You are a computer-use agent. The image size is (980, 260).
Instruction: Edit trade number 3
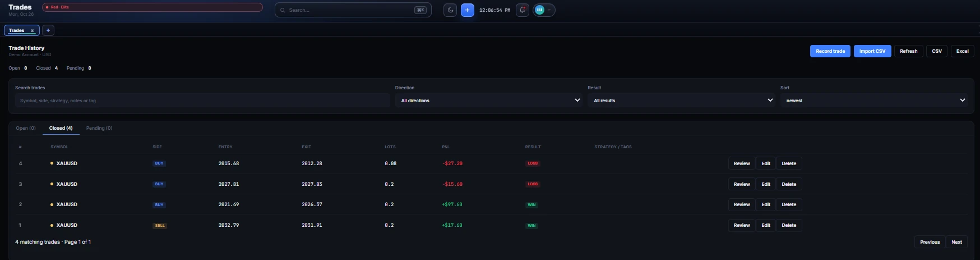click(766, 184)
